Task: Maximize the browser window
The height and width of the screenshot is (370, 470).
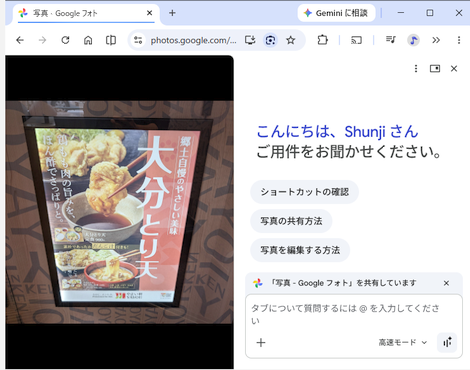Action: tap(430, 13)
